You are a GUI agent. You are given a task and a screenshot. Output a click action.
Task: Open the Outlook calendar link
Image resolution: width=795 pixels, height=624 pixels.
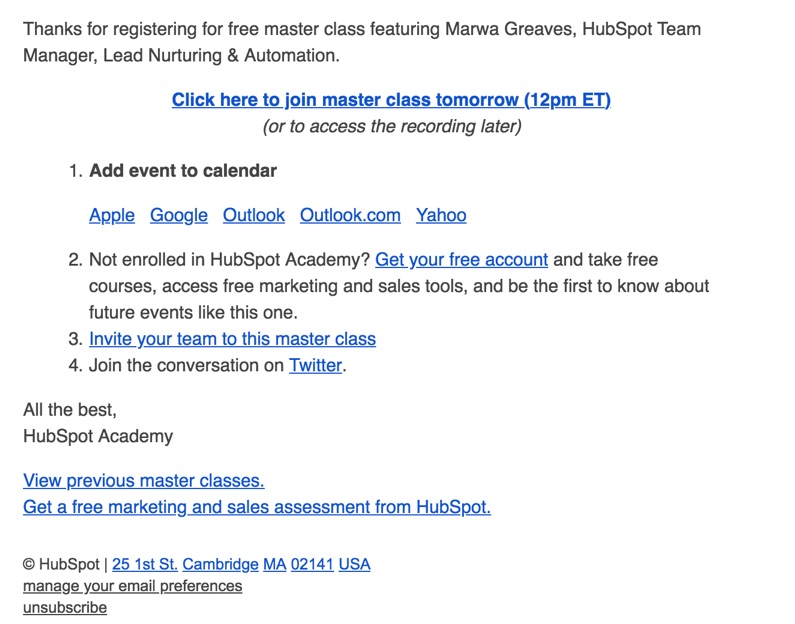(x=254, y=215)
